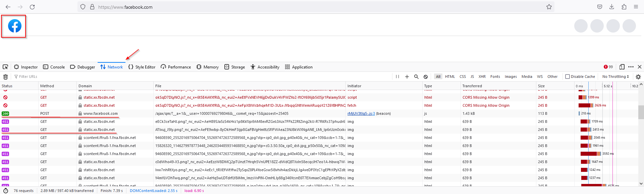Select the eECk3ceTaHJ.png request row
644x194 pixels.
(319, 122)
